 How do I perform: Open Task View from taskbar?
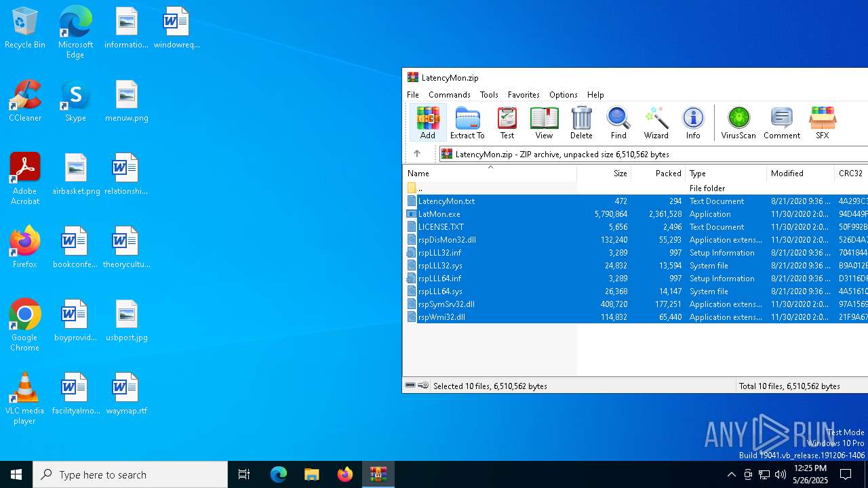coord(244,474)
